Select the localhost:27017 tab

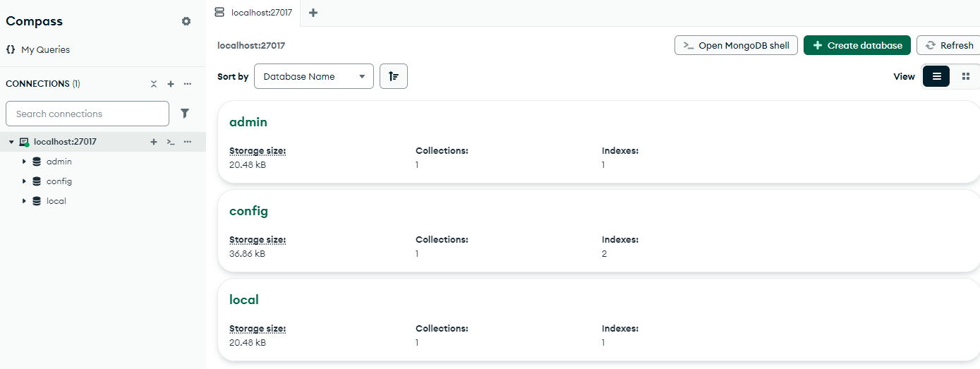(x=254, y=13)
